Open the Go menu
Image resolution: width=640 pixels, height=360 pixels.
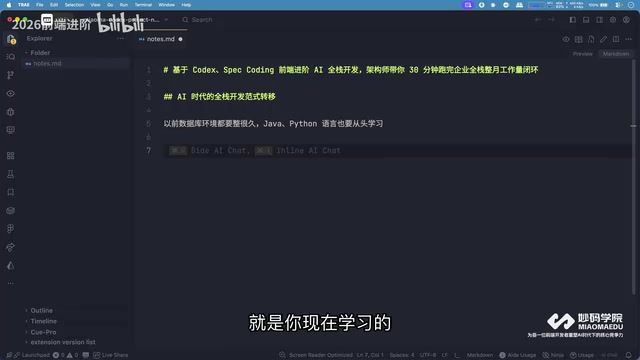click(110, 5)
